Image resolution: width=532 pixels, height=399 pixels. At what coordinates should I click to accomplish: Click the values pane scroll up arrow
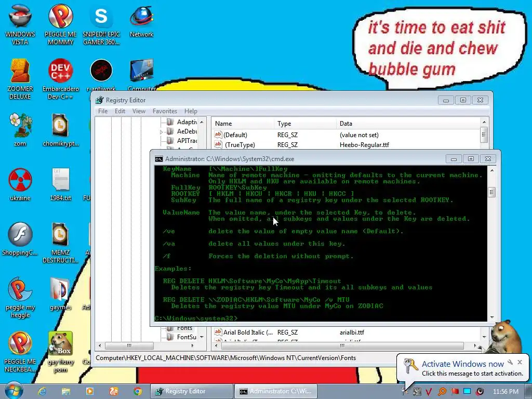[484, 122]
